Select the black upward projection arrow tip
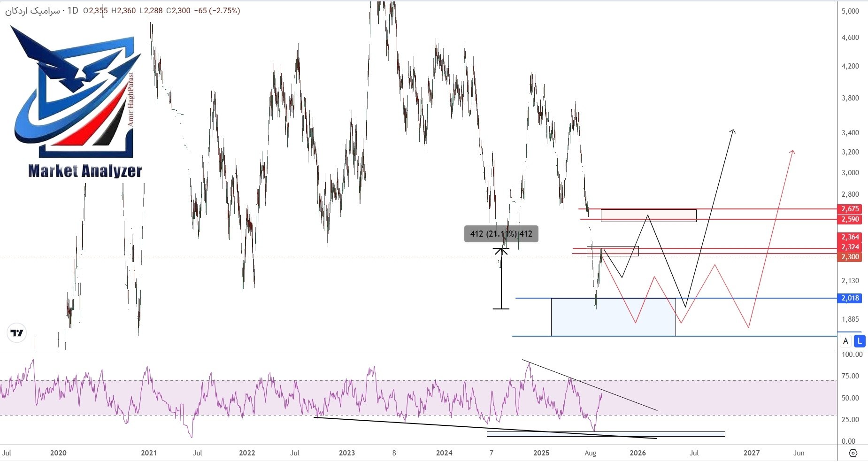This screenshot has width=868, height=462. click(x=733, y=131)
